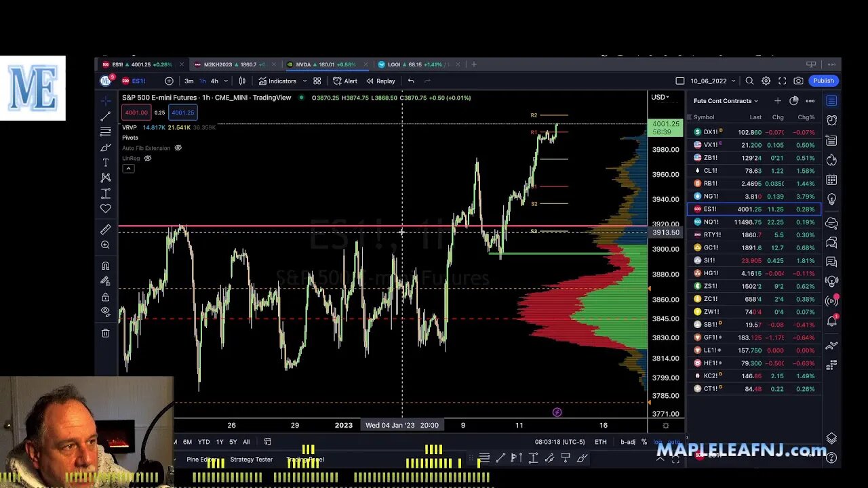Open the Fibonacci retracement tools
This screenshot has height=488, width=868.
[x=106, y=131]
